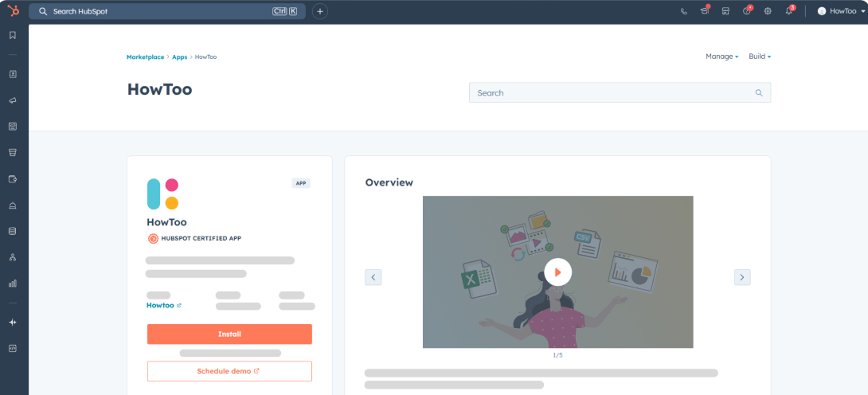Click the overview video thumbnail illustration
Viewport: 868px width, 395px height.
click(557, 272)
